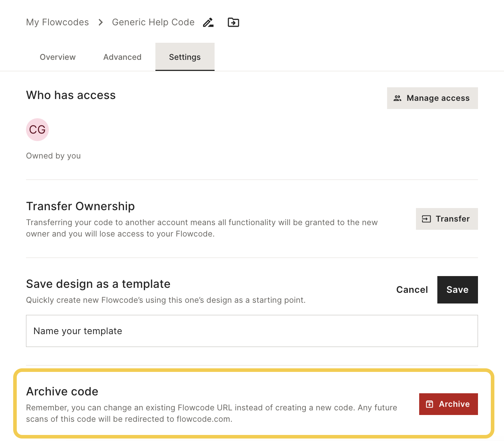Click the people icon in Manage access

(397, 98)
